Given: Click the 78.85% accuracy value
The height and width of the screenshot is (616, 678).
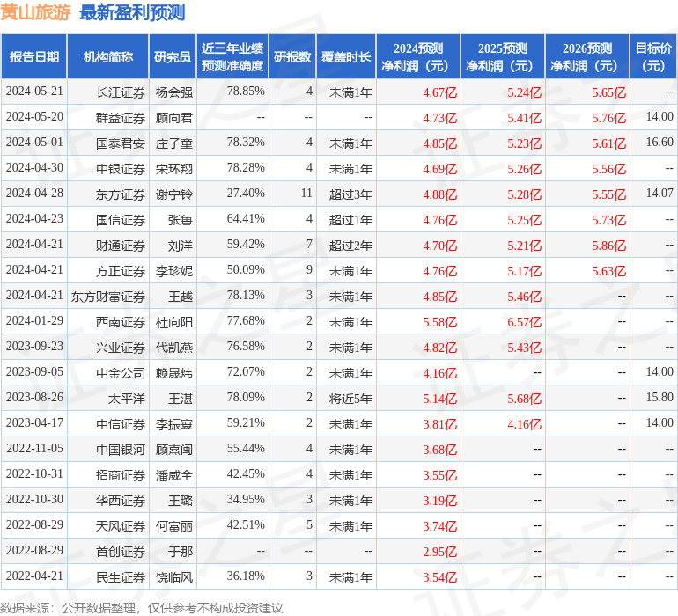Looking at the screenshot, I should click(246, 92).
